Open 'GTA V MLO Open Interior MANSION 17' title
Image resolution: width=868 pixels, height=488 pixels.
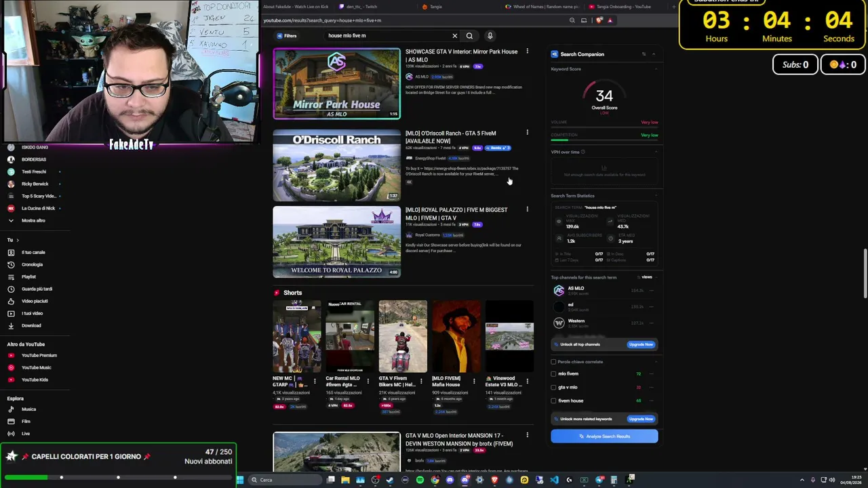point(459,439)
